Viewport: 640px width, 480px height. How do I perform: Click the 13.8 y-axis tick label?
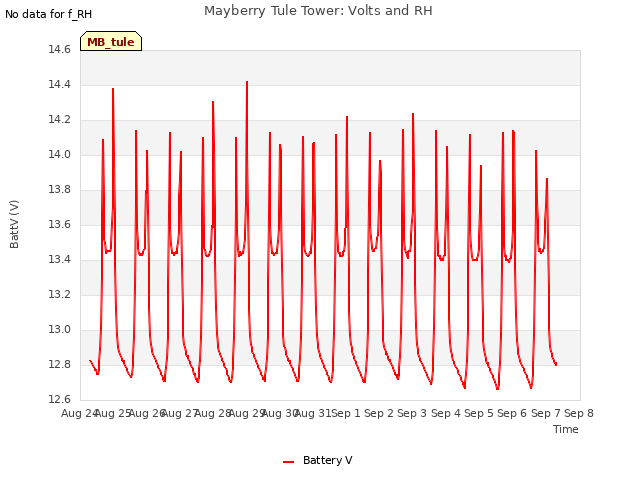60,189
